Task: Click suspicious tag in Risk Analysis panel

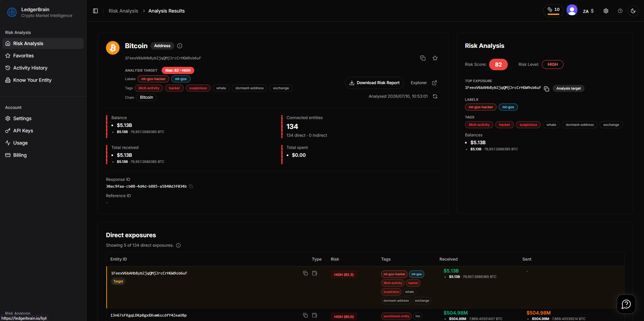Action: (528, 125)
